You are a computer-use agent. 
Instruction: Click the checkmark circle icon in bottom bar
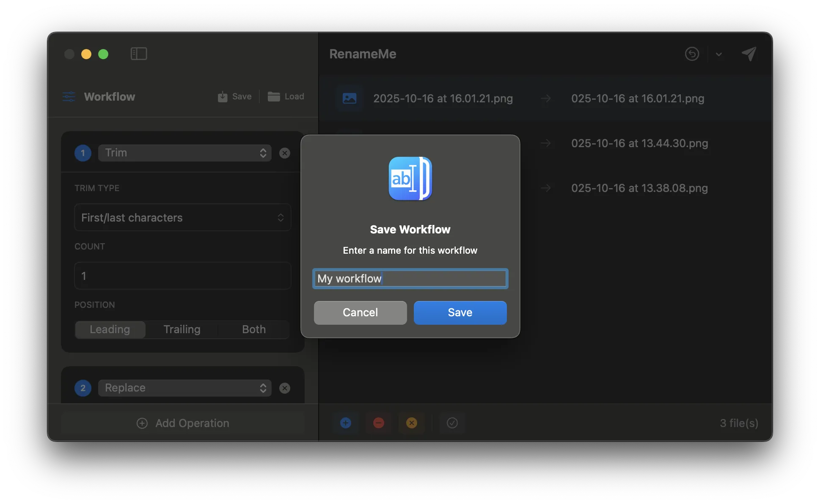[x=452, y=423]
